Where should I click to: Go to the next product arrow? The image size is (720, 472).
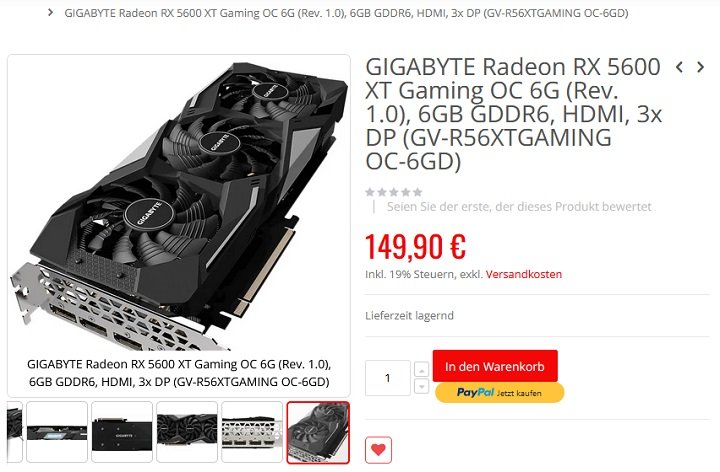tap(700, 67)
